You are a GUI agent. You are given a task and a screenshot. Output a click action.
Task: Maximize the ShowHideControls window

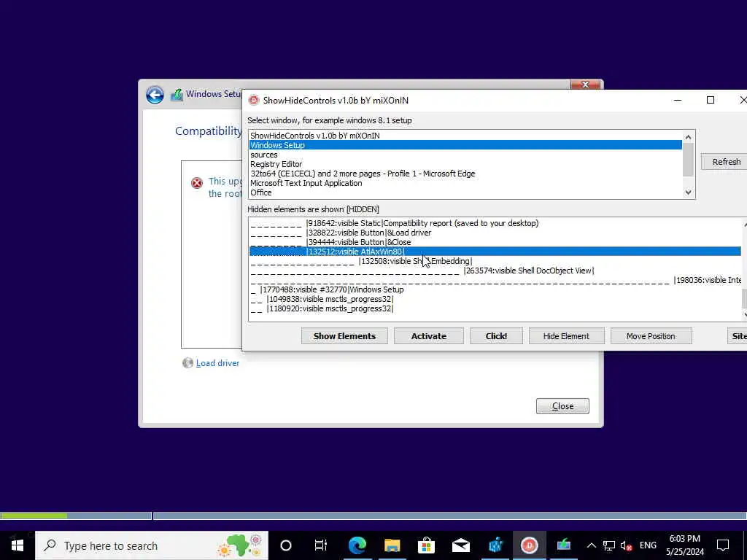tap(711, 100)
